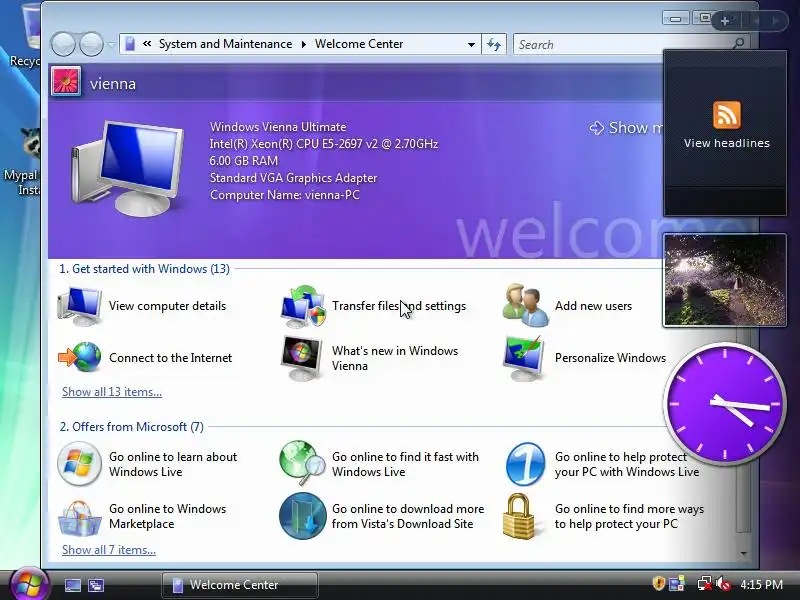This screenshot has height=600, width=800.
Task: Click the muted volume tray icon
Action: coord(722,584)
